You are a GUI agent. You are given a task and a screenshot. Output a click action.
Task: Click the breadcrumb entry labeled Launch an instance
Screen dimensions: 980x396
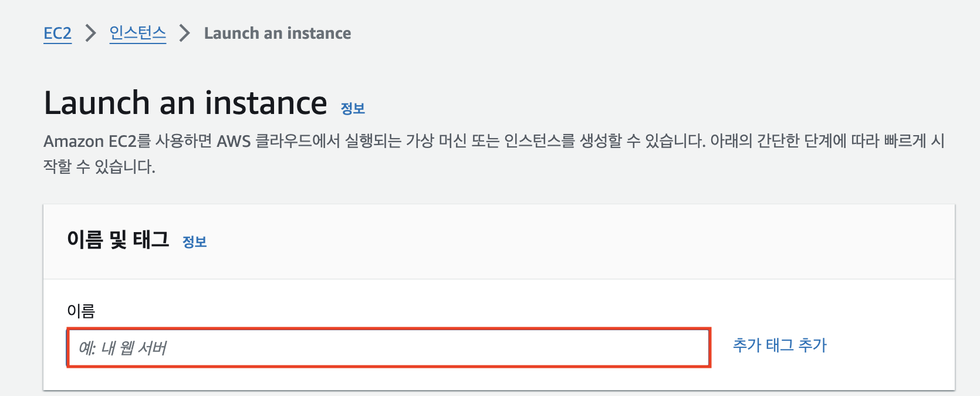tap(276, 33)
